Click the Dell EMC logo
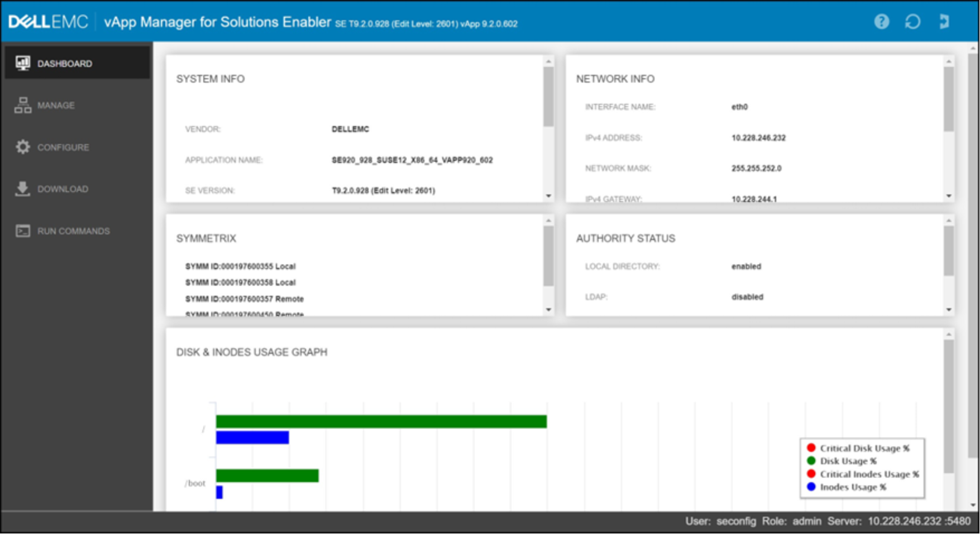 coord(48,22)
